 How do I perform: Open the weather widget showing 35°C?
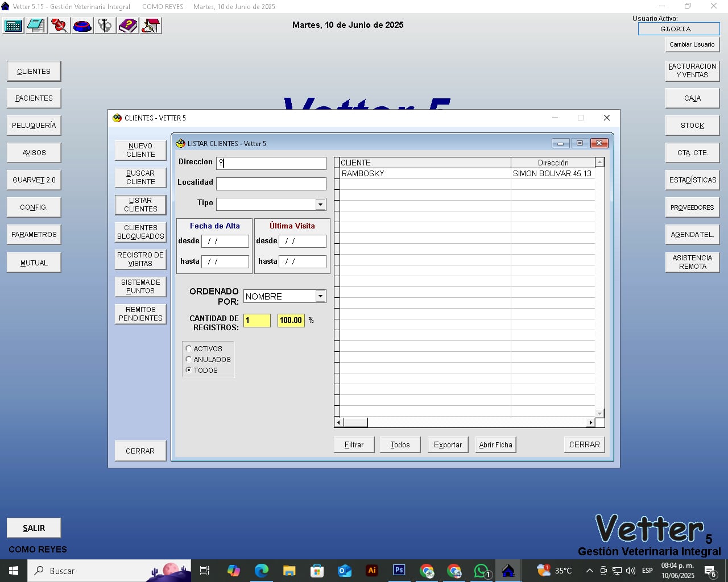click(x=555, y=571)
